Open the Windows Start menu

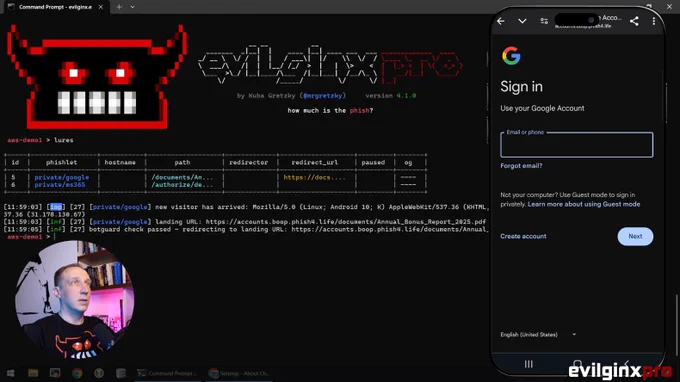(11, 373)
